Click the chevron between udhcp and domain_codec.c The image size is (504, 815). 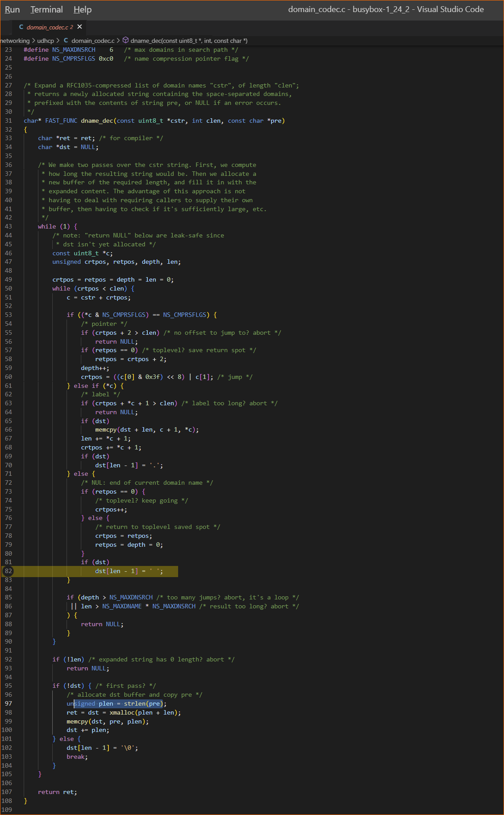pyautogui.click(x=58, y=41)
